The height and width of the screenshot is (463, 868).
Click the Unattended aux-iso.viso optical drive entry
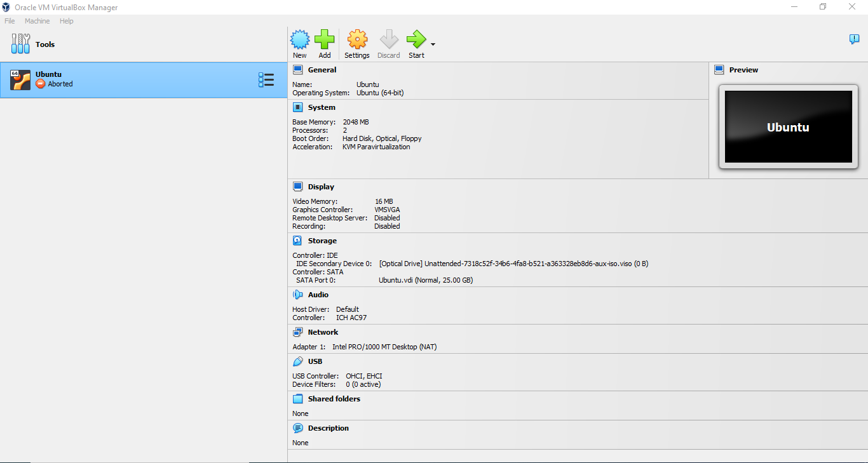tap(513, 264)
